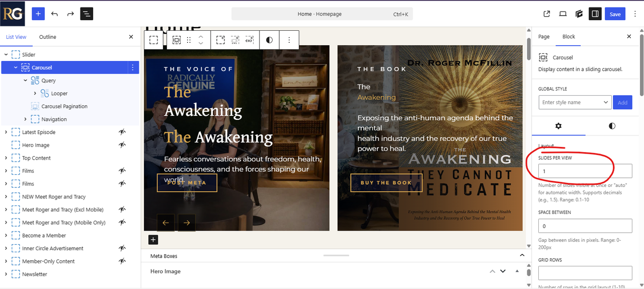Move Hero Image meta box down
The image size is (644, 289).
pos(503,271)
